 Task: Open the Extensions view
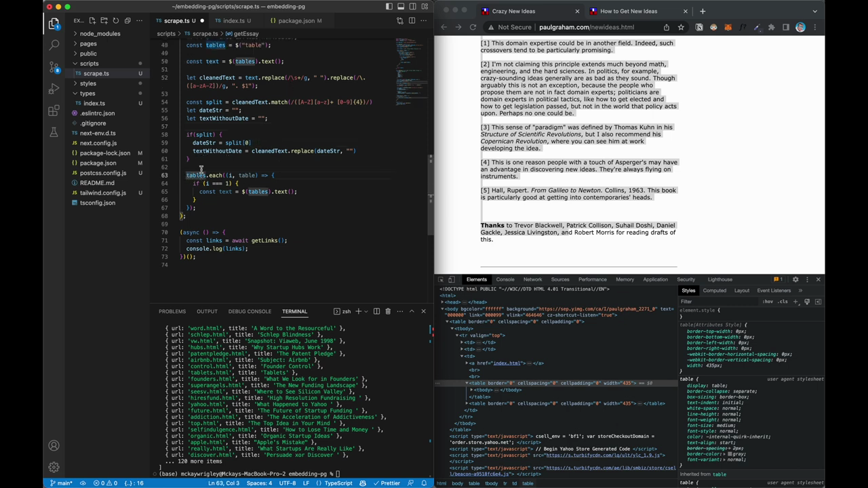[x=54, y=110]
